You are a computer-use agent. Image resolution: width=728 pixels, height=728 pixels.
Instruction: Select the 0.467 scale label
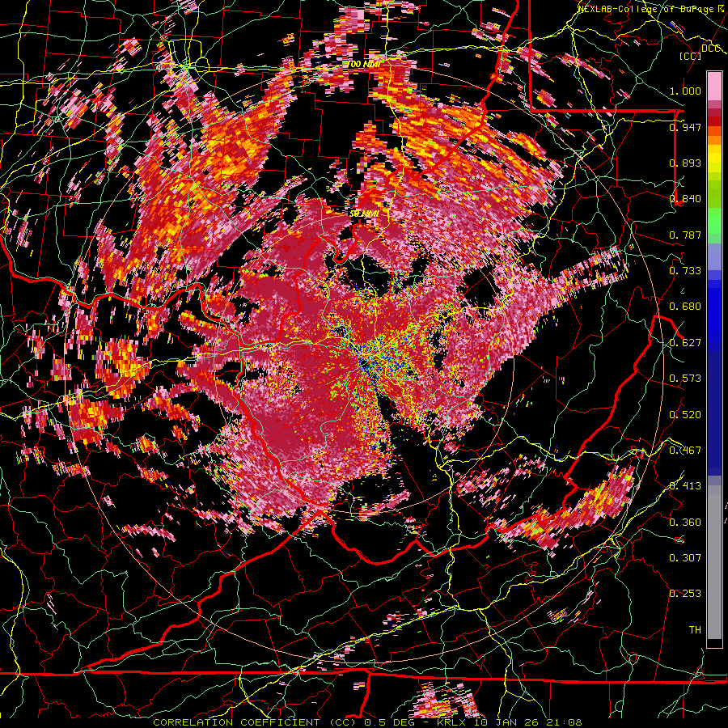[x=685, y=451]
